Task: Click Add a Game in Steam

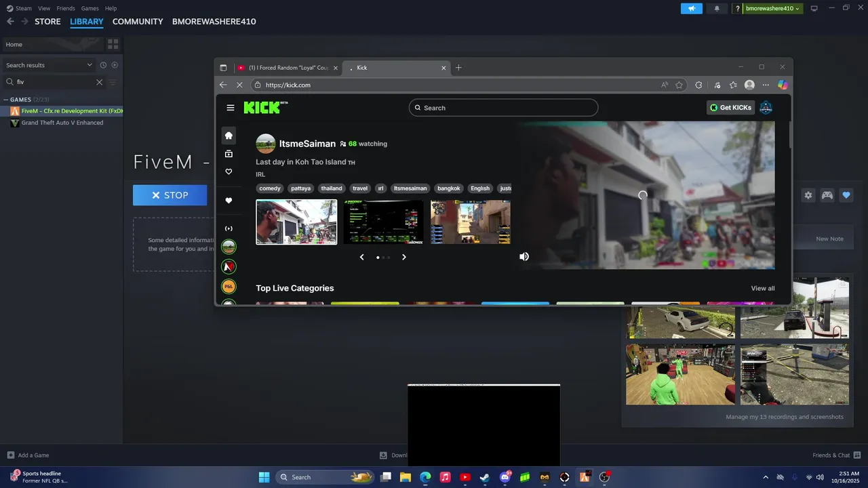Action: pyautogui.click(x=28, y=455)
